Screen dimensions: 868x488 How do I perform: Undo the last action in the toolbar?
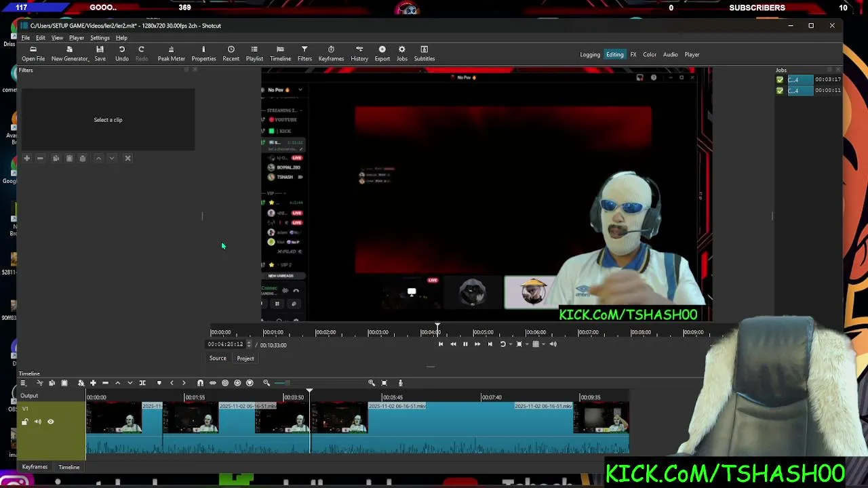click(122, 54)
